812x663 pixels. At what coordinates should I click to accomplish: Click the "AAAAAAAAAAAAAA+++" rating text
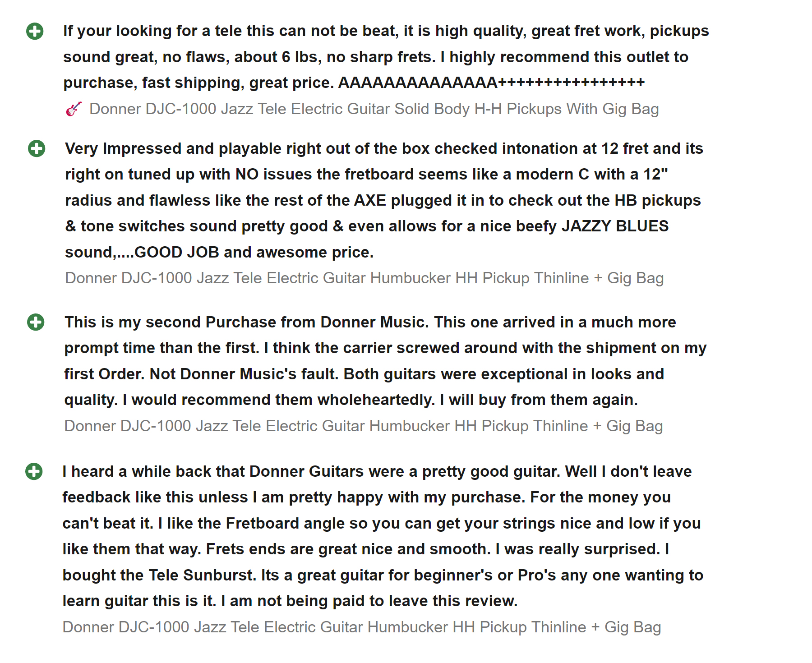(x=491, y=83)
